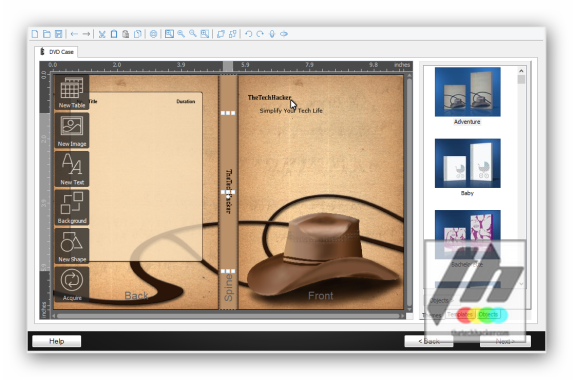Click the < Back button
The image size is (573, 380).
(x=429, y=341)
